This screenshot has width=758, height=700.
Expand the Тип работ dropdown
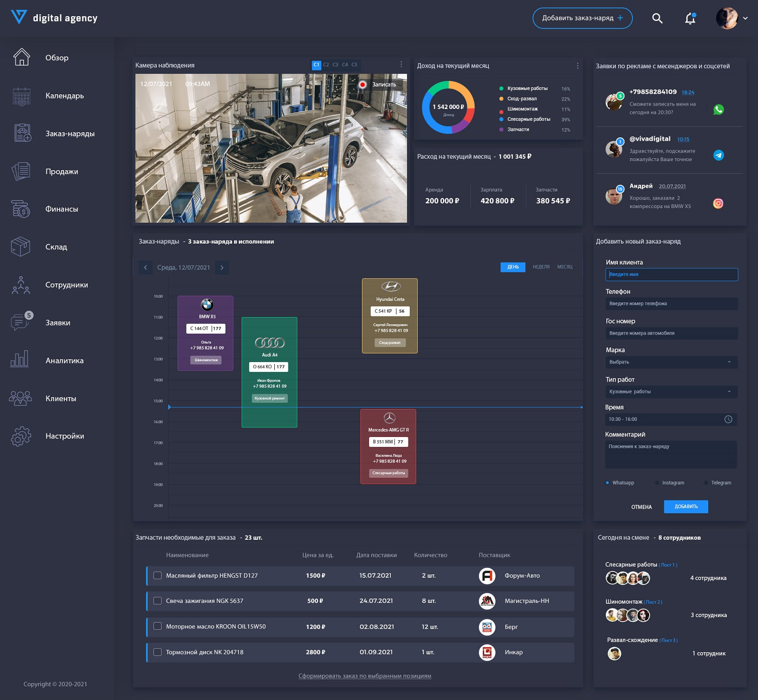(x=671, y=392)
